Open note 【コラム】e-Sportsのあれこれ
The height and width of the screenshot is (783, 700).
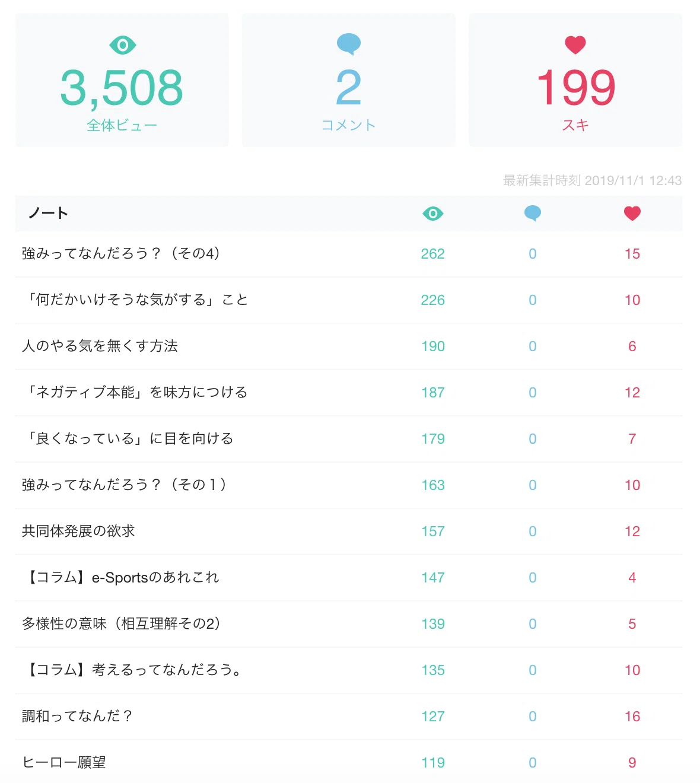pyautogui.click(x=121, y=577)
